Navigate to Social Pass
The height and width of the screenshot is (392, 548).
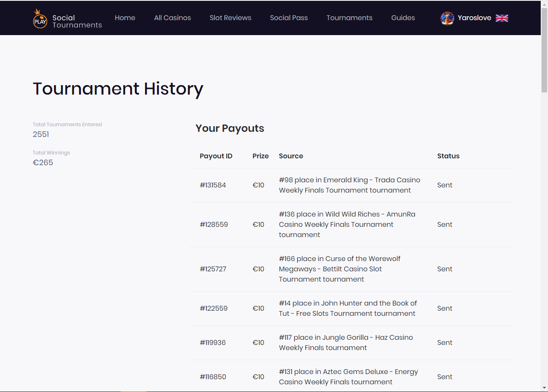click(289, 18)
